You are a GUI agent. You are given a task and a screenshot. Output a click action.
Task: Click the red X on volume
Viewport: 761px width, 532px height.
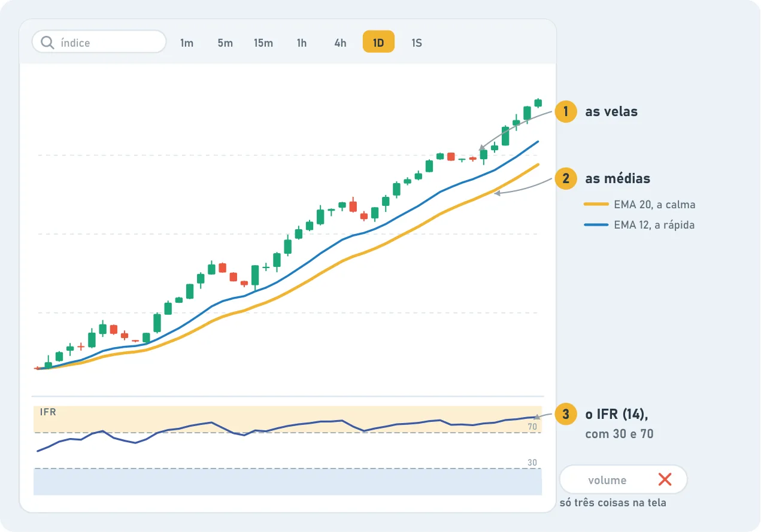click(665, 479)
